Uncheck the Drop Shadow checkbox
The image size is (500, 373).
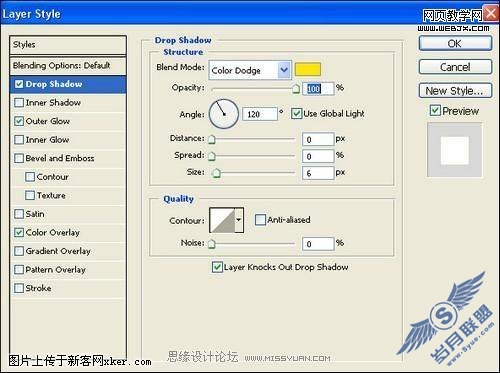[19, 84]
